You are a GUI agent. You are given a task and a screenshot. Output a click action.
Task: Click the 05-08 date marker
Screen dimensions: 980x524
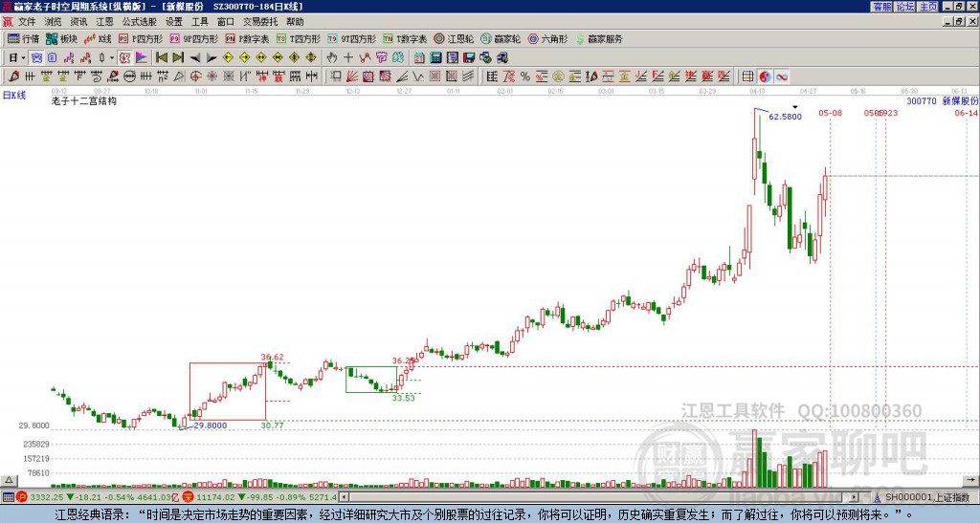[830, 113]
